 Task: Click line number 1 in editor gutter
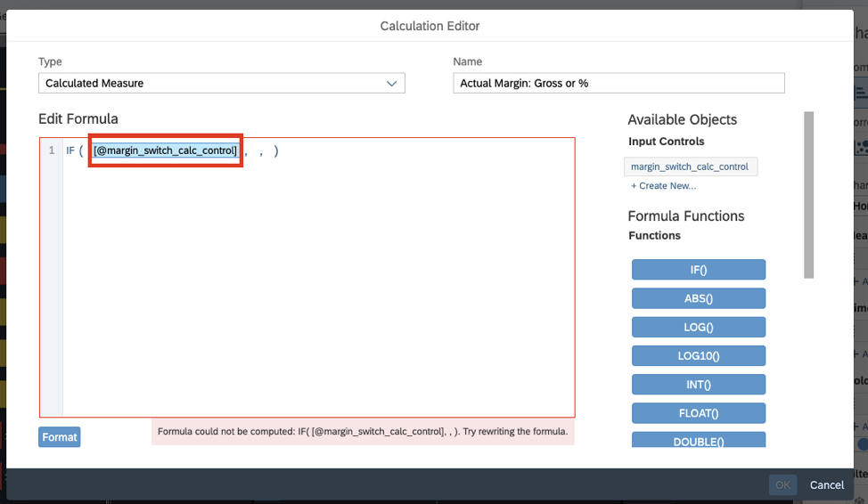click(x=52, y=150)
